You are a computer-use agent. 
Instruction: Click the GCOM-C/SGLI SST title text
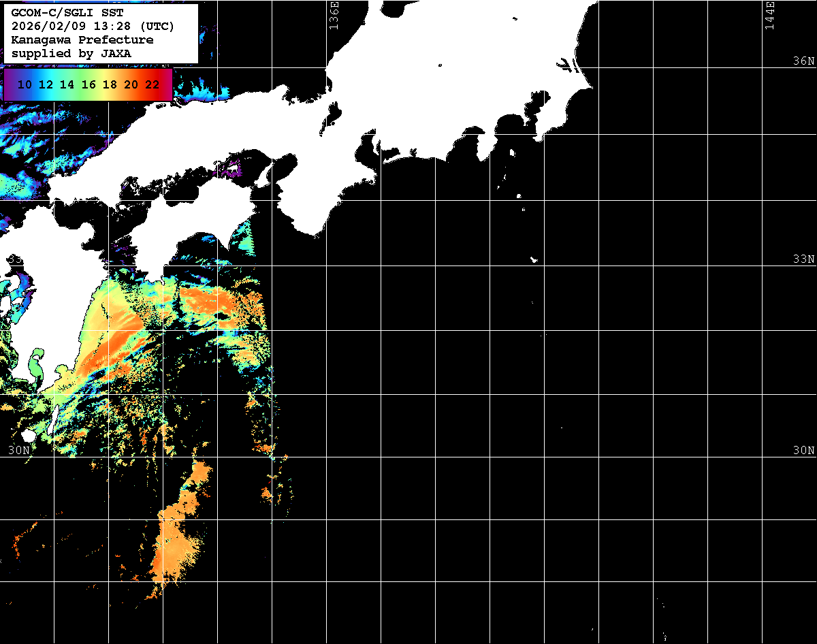click(x=67, y=13)
